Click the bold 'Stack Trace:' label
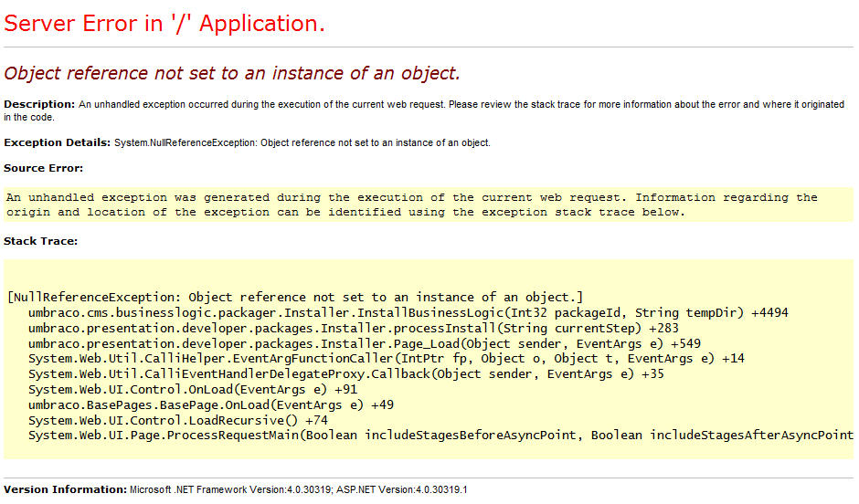Viewport: 859px width, 504px height. click(40, 242)
